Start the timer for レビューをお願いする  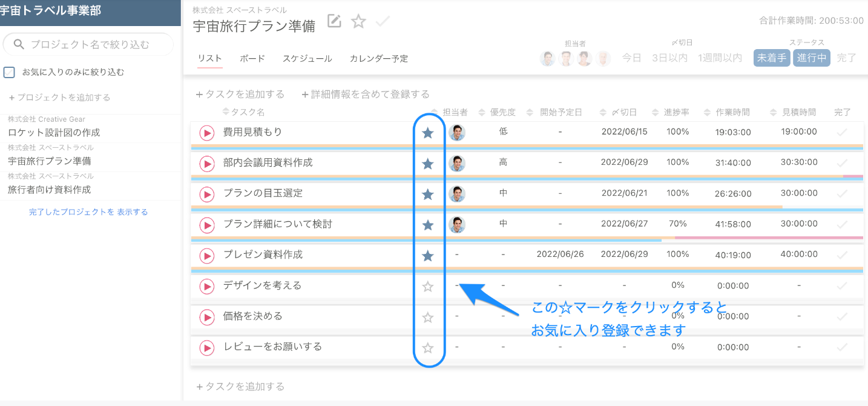coord(206,347)
